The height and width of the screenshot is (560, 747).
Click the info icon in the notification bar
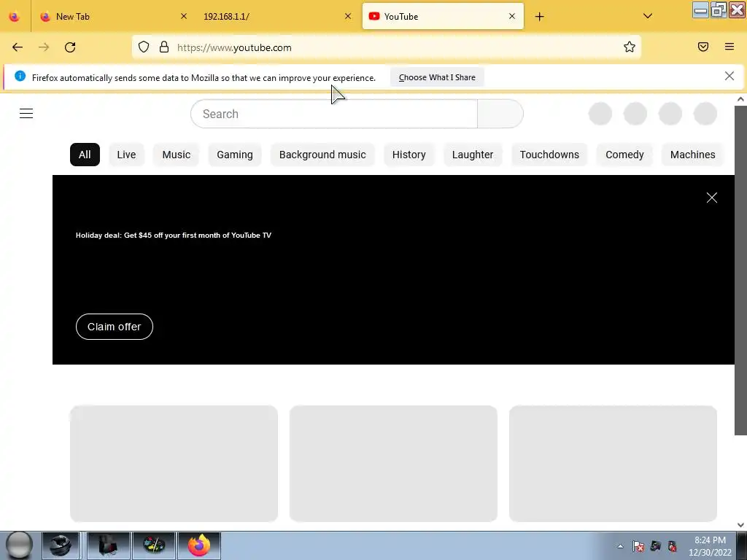[x=20, y=76]
